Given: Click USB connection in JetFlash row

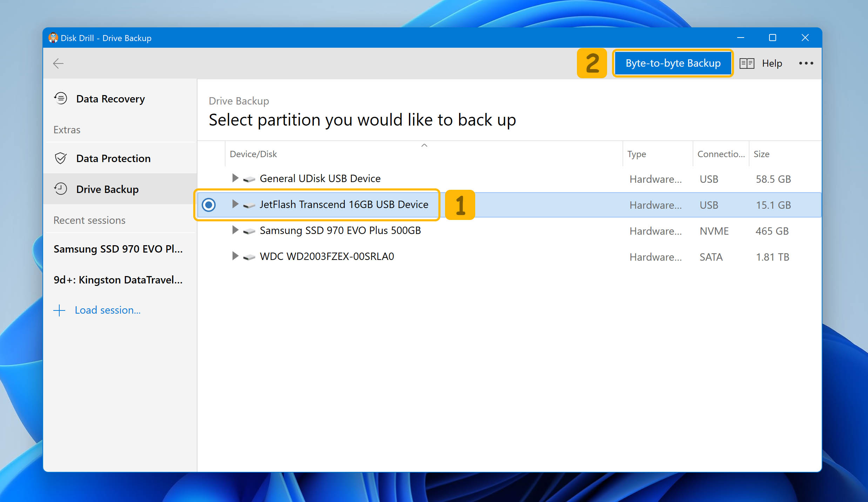Looking at the screenshot, I should tap(709, 205).
